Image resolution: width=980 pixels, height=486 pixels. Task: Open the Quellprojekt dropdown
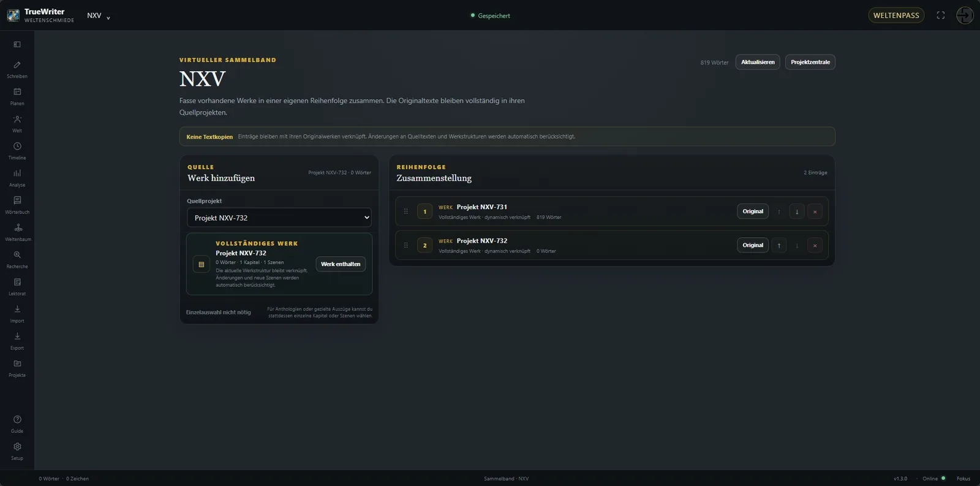279,218
